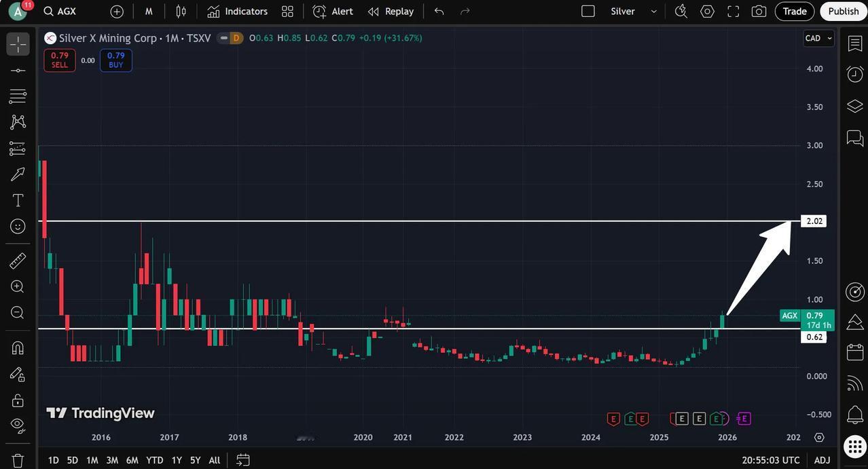This screenshot has height=469, width=868.
Task: Click the zoom out tool
Action: click(18, 312)
